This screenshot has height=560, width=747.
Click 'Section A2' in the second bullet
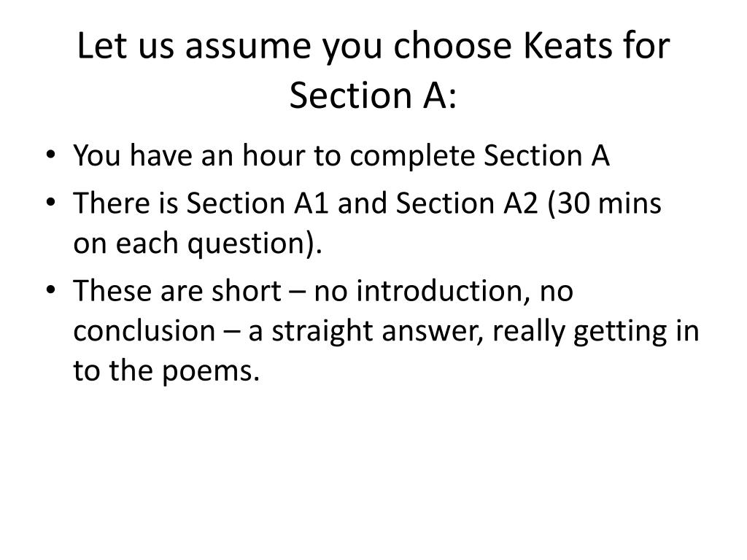pyautogui.click(x=467, y=203)
